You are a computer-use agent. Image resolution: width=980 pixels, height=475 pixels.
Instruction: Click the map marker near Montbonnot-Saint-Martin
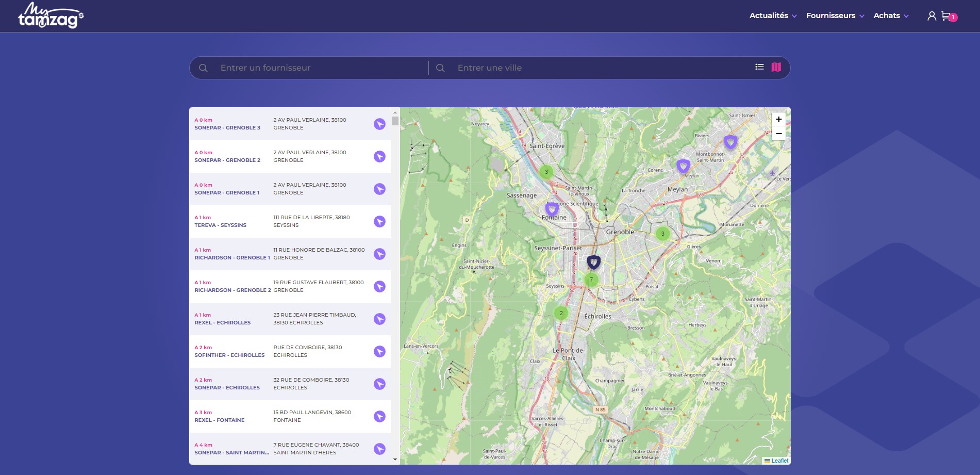click(730, 142)
